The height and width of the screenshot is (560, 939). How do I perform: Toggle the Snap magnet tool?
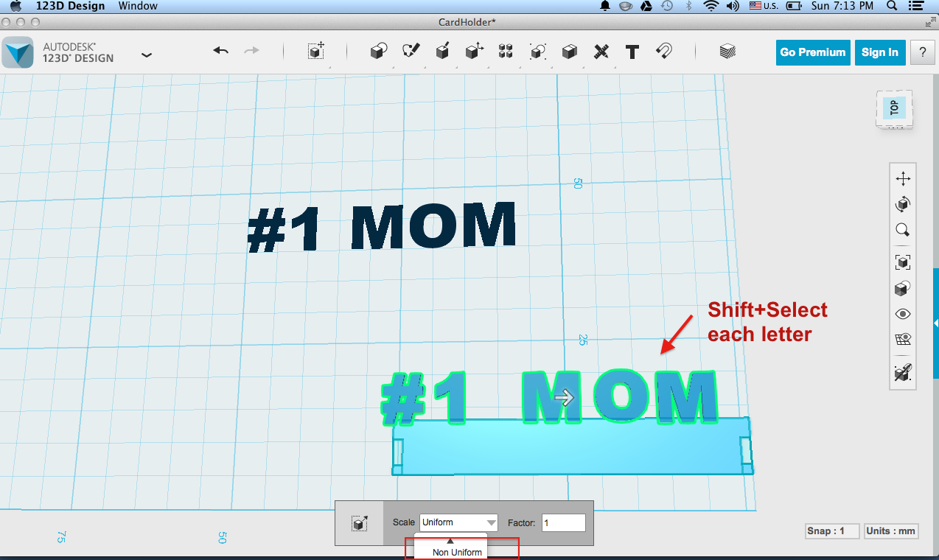[x=663, y=52]
